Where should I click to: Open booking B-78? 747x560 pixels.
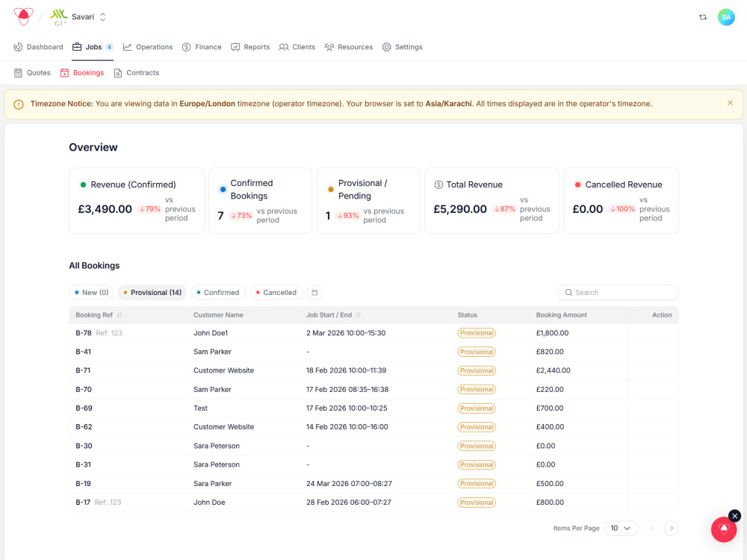point(84,333)
